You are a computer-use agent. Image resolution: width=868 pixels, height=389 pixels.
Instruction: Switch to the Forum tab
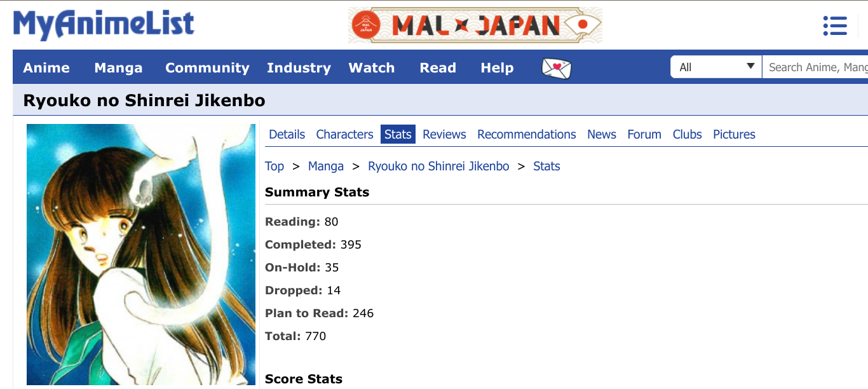click(x=644, y=134)
